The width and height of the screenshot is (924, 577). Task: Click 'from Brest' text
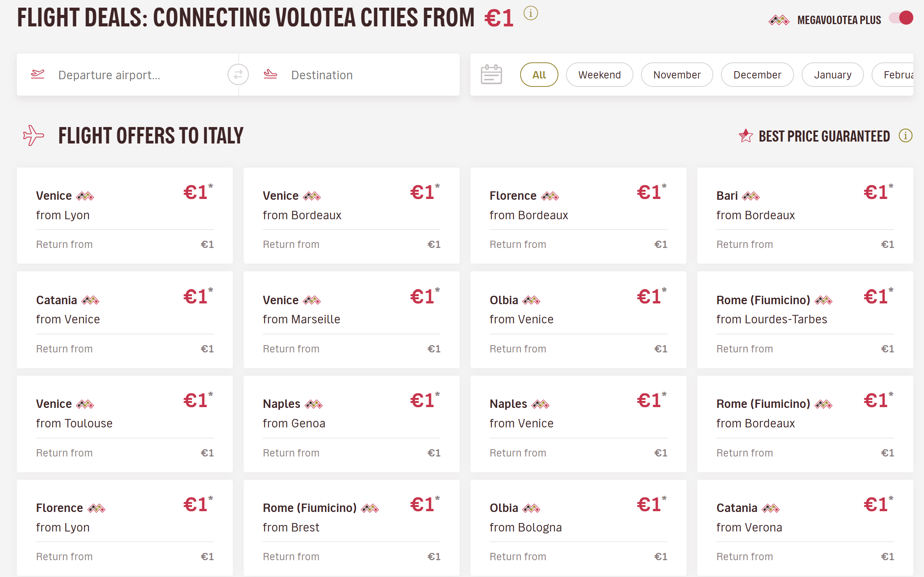[x=291, y=527]
